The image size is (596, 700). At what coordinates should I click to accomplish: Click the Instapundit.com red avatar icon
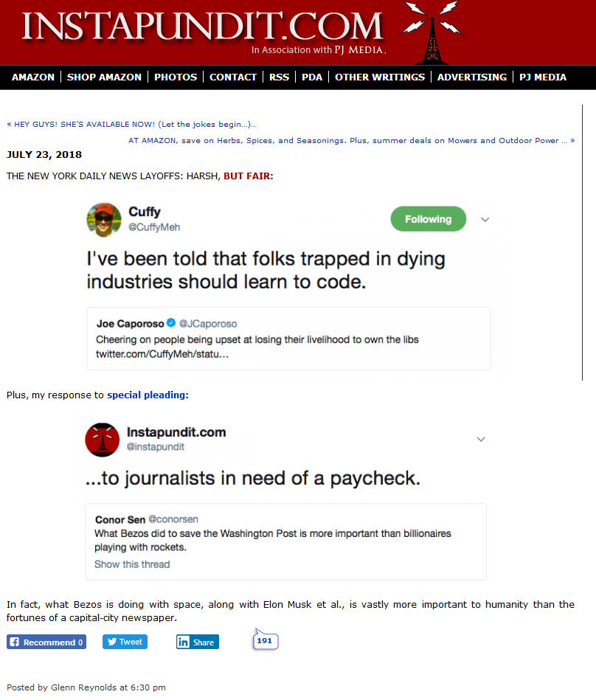coord(103,440)
